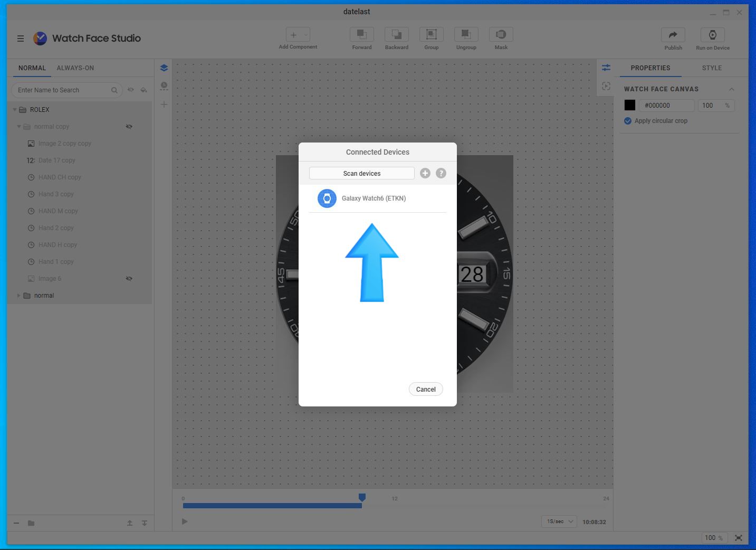Click the minus icon in layer footer

pos(16,523)
